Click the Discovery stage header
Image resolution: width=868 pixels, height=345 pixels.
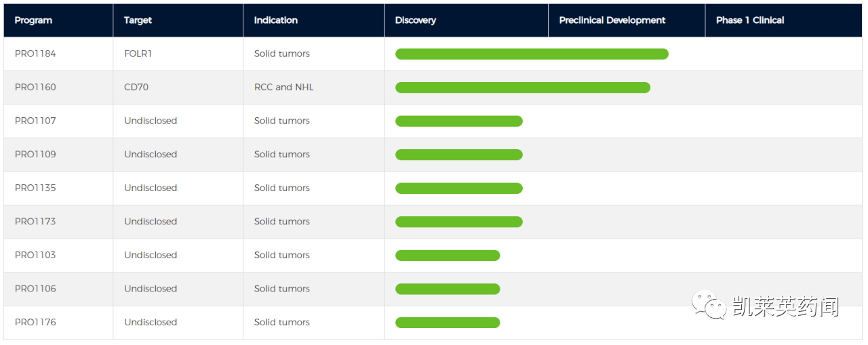(415, 20)
